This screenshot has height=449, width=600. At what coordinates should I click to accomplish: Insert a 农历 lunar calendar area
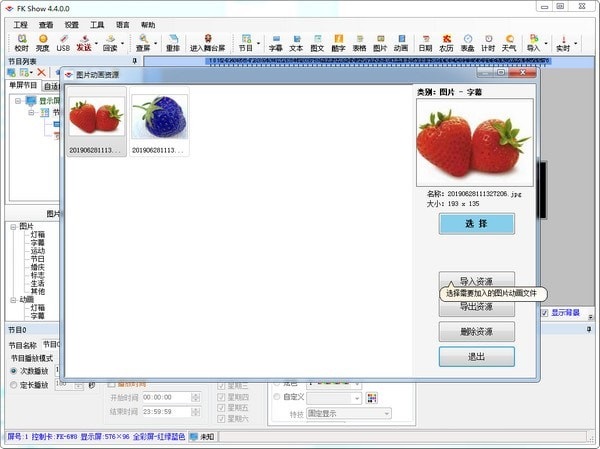pos(446,43)
